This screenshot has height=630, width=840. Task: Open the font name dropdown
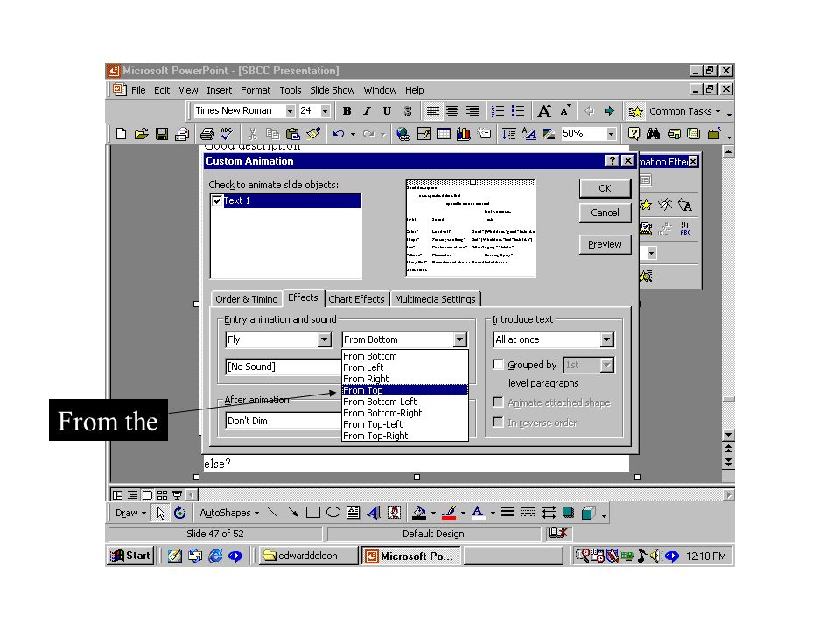pyautogui.click(x=290, y=111)
